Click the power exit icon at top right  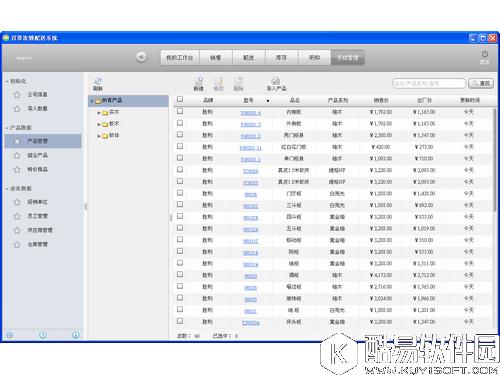485,54
